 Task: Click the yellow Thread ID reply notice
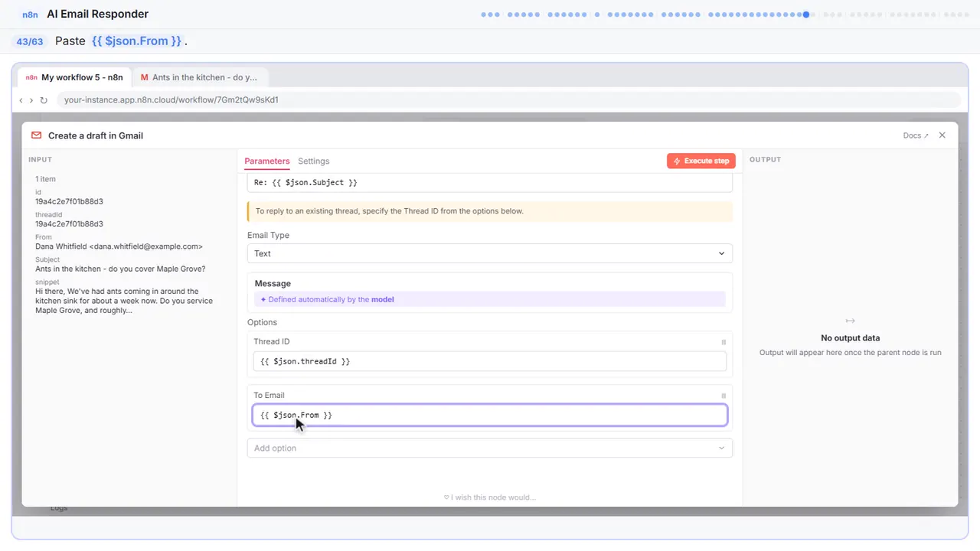[490, 211]
